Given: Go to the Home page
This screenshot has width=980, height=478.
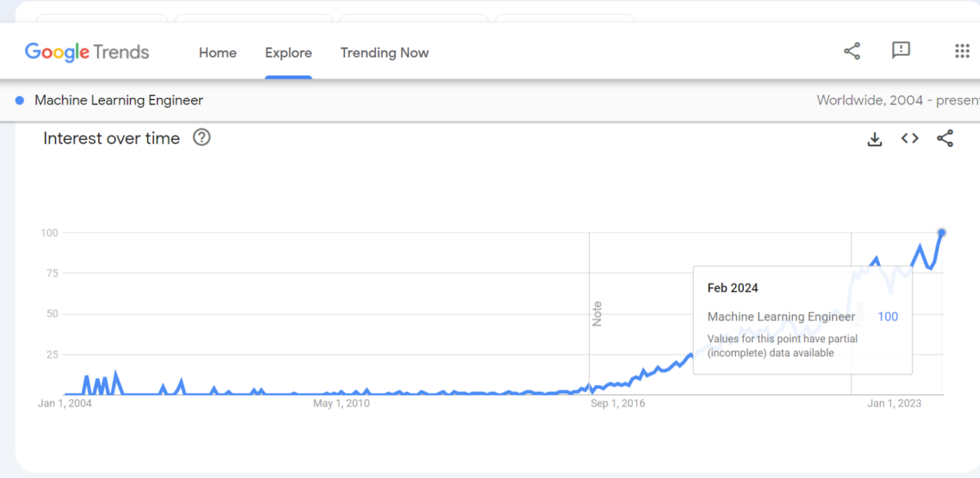Looking at the screenshot, I should (218, 53).
